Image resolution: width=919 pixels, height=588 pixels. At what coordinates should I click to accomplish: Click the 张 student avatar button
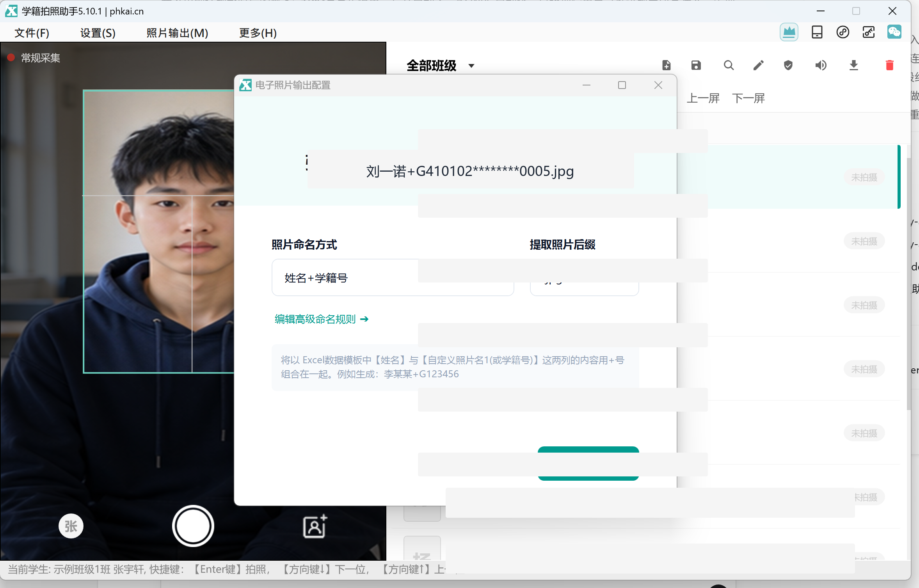(x=71, y=526)
